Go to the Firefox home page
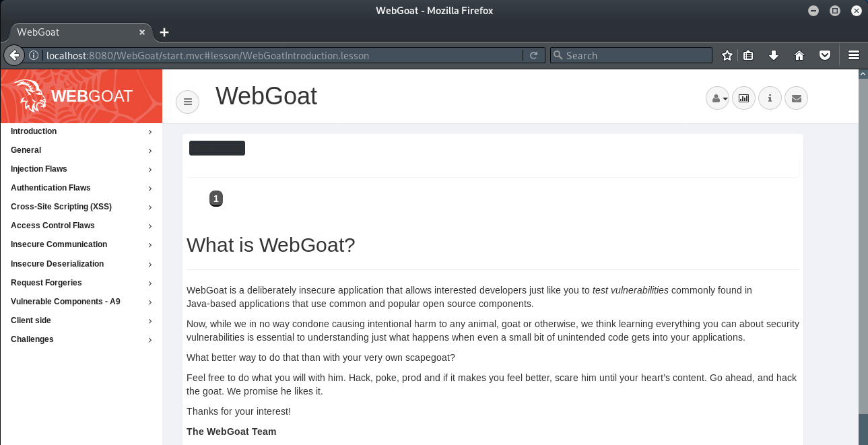The image size is (868, 445). click(x=799, y=55)
